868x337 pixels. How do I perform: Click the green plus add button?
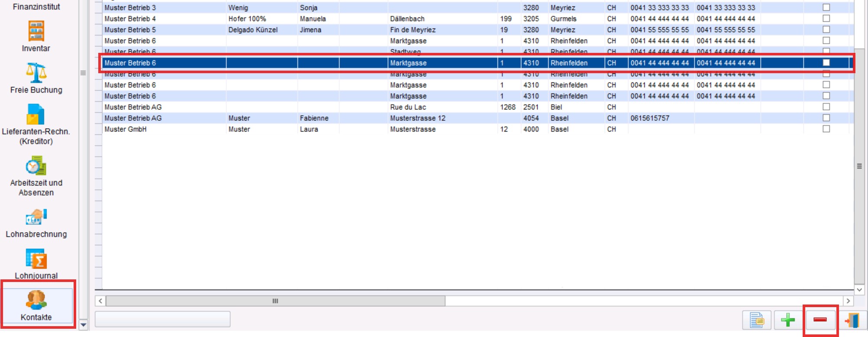788,320
